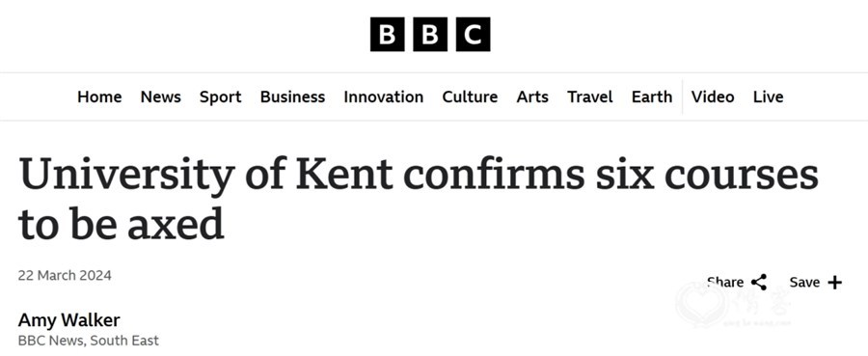Open the Sport menu item
The height and width of the screenshot is (356, 868).
pos(220,96)
